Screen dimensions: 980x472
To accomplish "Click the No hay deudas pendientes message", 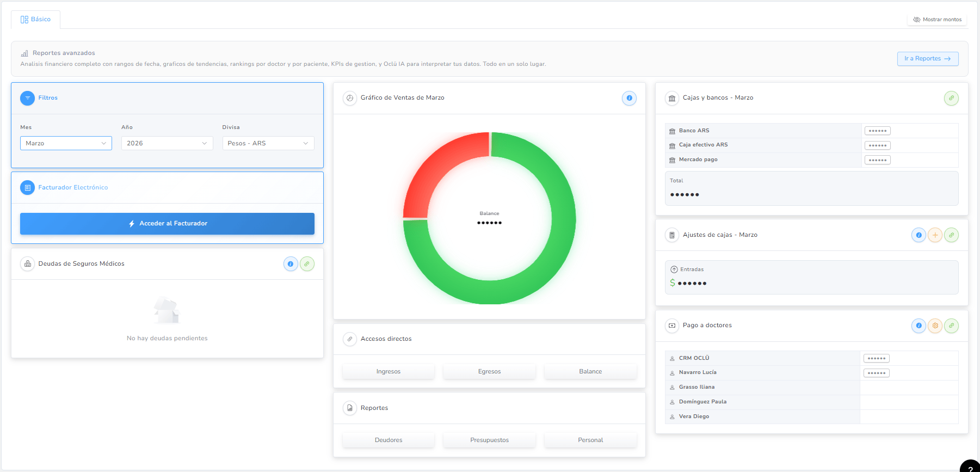I will click(x=167, y=338).
